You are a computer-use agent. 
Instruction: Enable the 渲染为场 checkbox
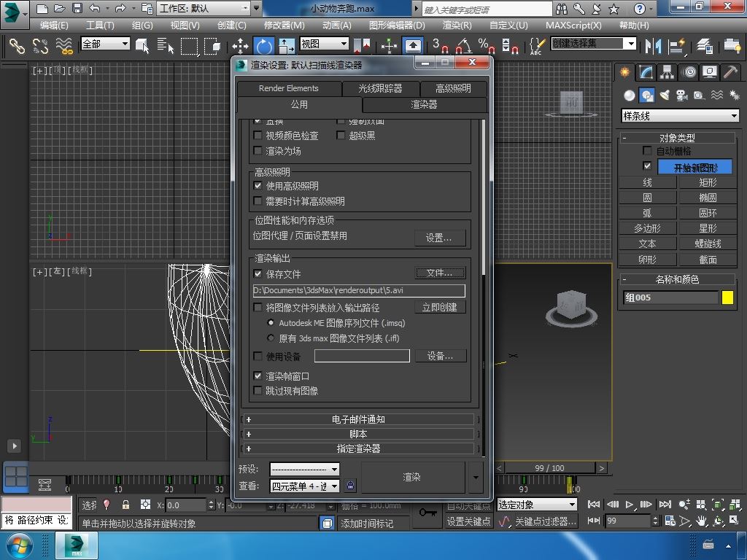(258, 151)
